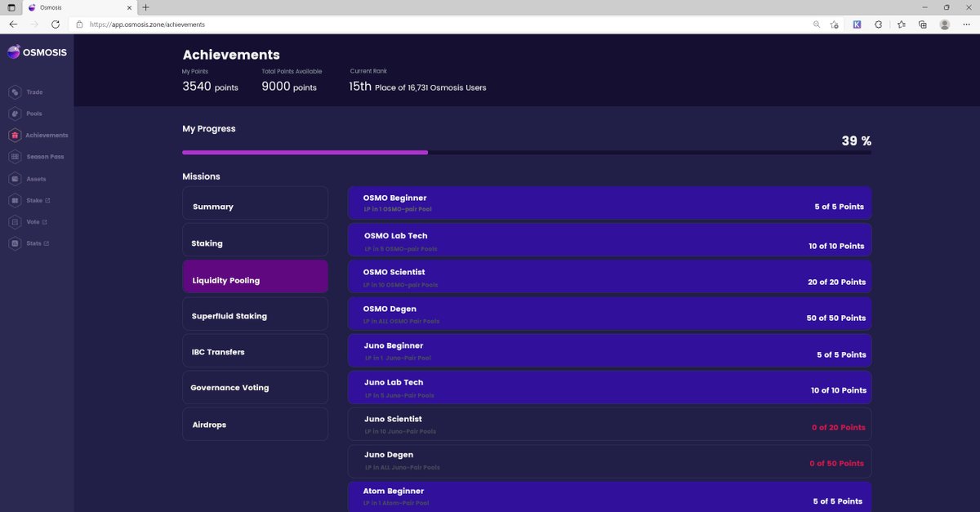The width and height of the screenshot is (980, 512).
Task: Open the Collections icon in toolbar
Action: pos(922,24)
